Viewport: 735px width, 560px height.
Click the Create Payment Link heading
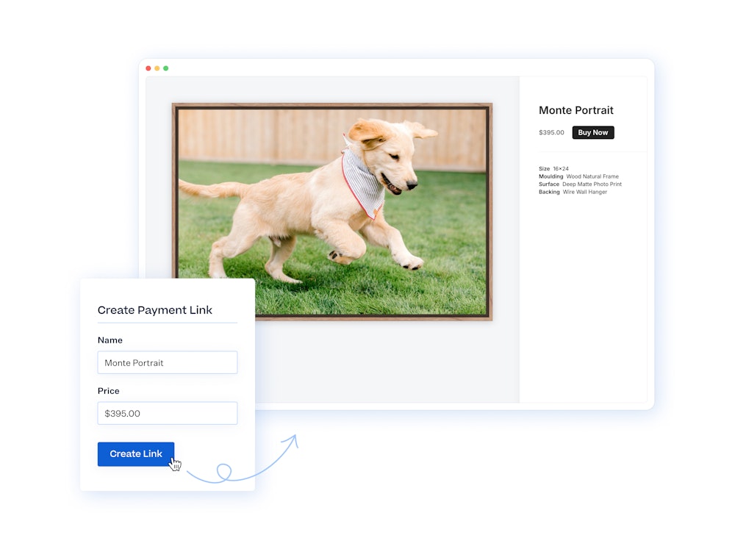[x=155, y=310]
